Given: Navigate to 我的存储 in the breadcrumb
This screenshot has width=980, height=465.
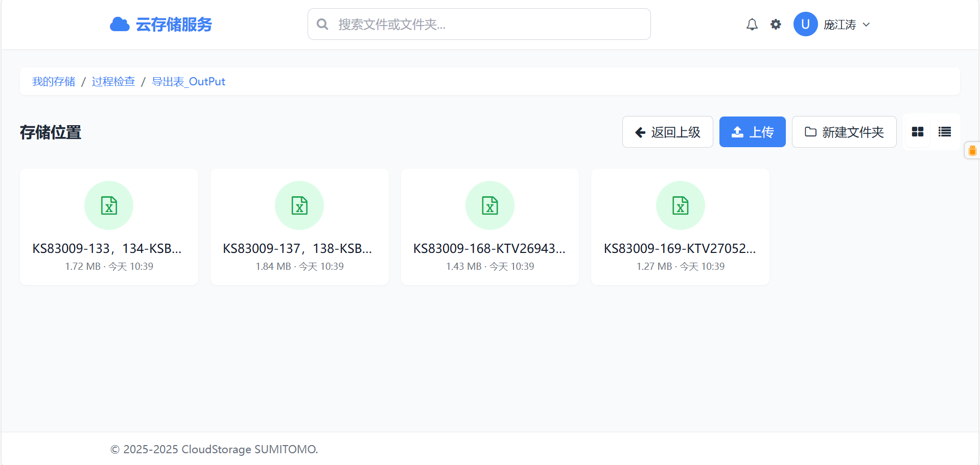Looking at the screenshot, I should point(54,82).
